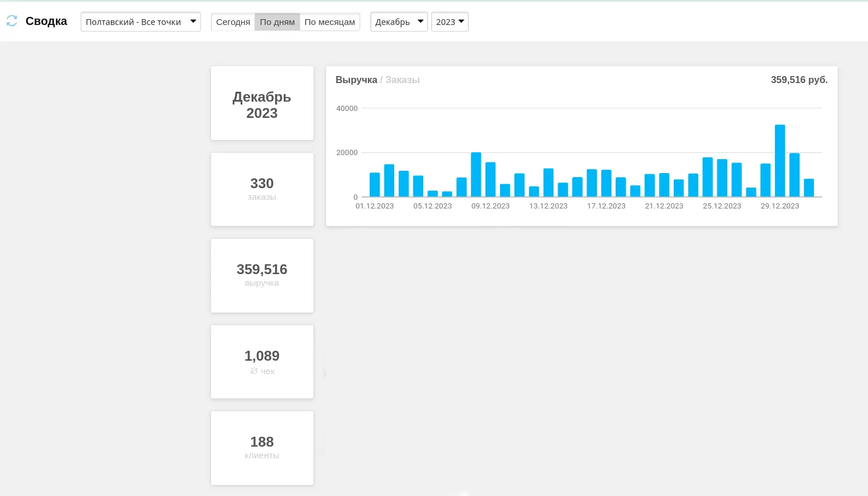Open the Полтавский - Все точки dropdown
868x496 pixels.
click(x=141, y=22)
